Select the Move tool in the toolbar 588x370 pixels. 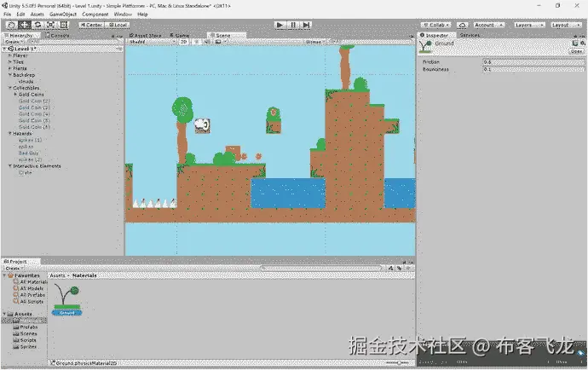(x=25, y=25)
